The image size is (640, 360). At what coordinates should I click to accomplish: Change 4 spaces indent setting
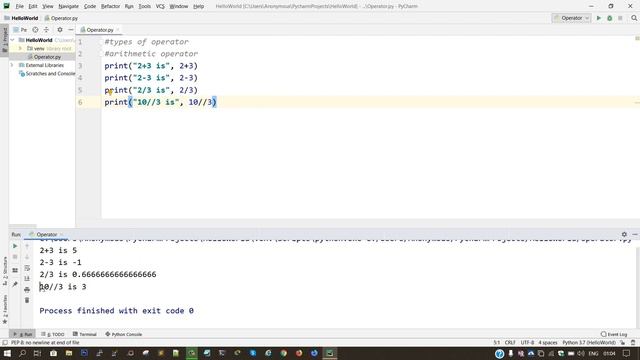click(548, 342)
